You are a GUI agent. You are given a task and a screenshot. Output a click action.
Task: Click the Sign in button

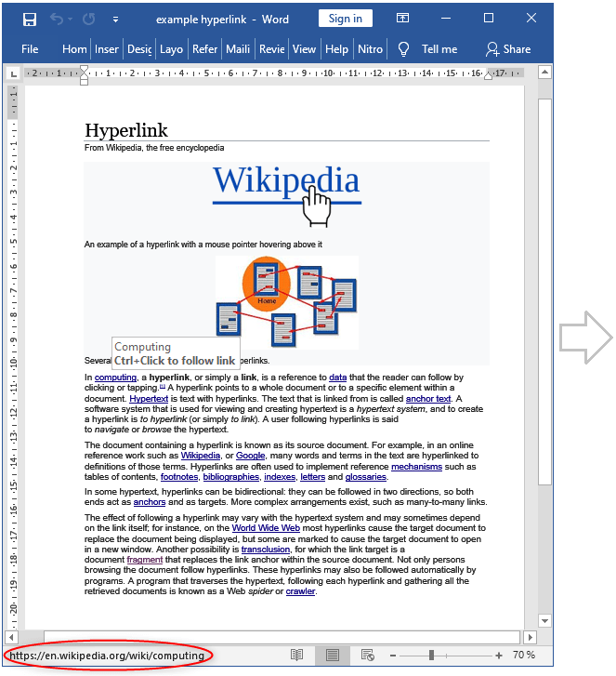click(x=345, y=19)
